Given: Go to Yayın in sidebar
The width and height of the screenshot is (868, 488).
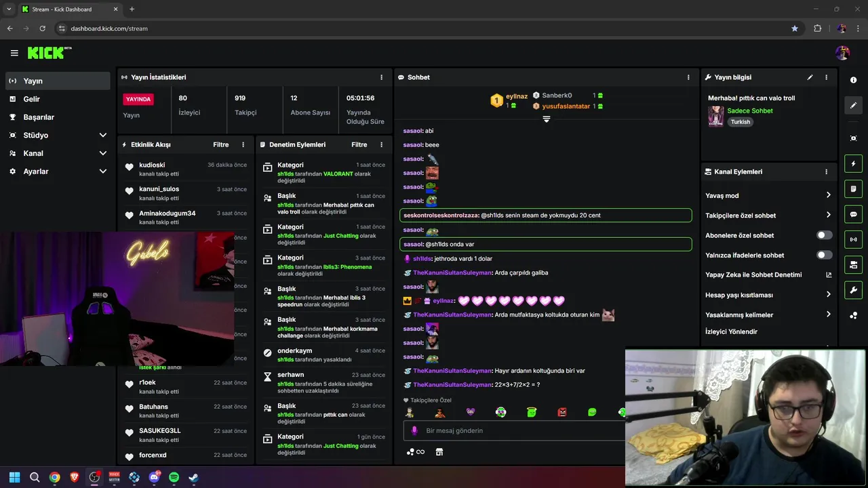Looking at the screenshot, I should tap(58, 81).
